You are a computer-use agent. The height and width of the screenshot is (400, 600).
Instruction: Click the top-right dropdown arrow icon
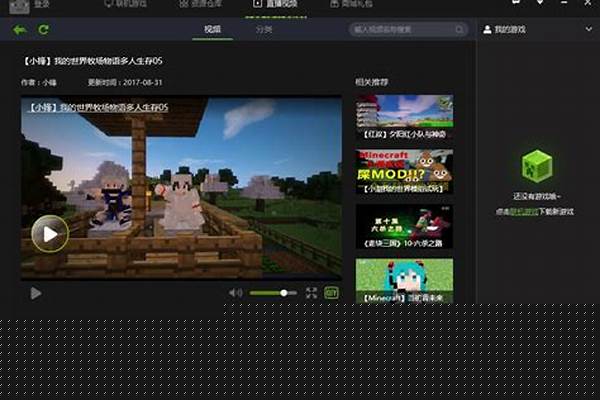(540, 2)
